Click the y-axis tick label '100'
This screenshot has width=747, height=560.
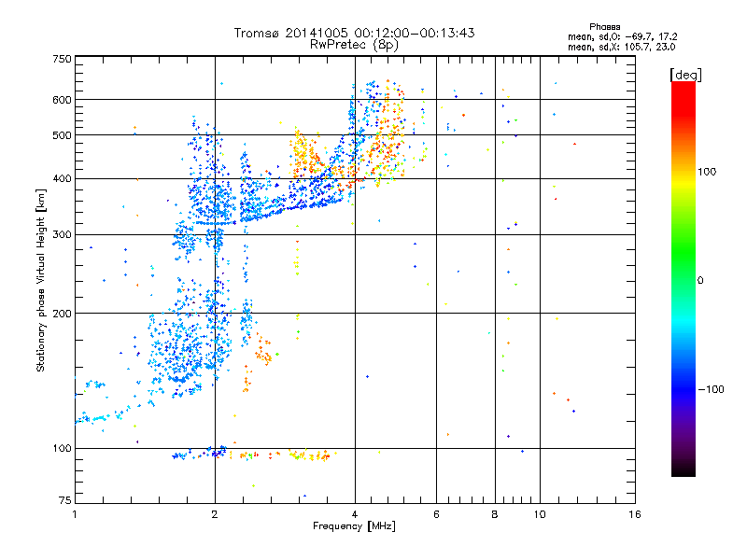62,449
